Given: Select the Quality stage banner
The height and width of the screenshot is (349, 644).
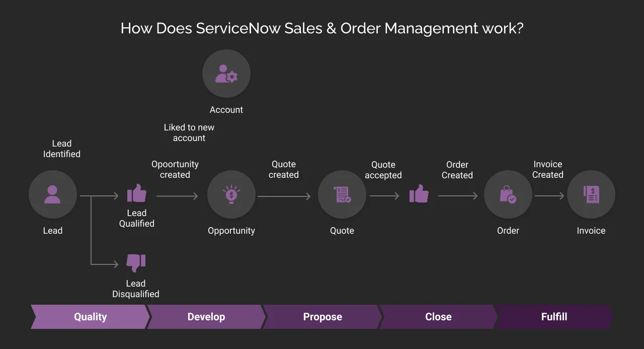Looking at the screenshot, I should click(x=90, y=317).
